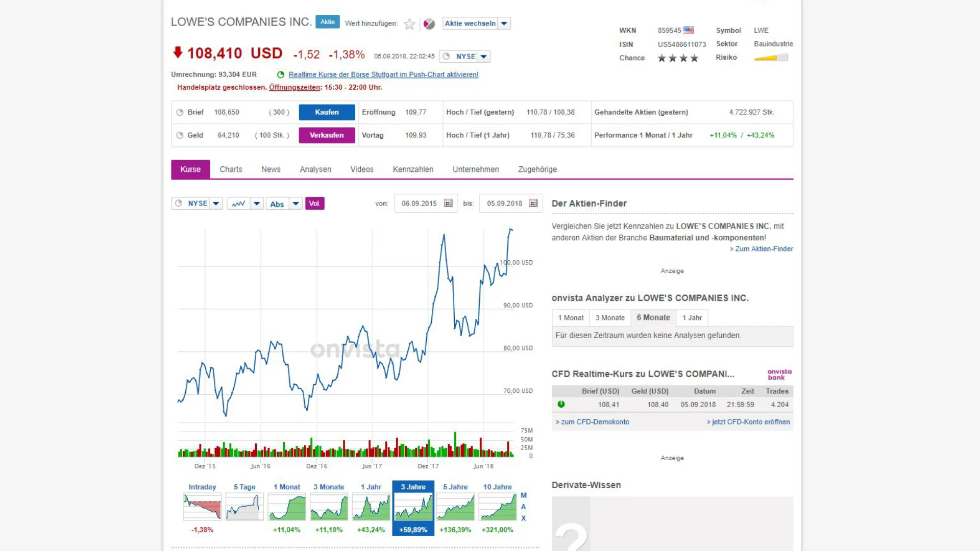The width and height of the screenshot is (980, 551).
Task: Click the Verkaufen button
Action: (327, 135)
